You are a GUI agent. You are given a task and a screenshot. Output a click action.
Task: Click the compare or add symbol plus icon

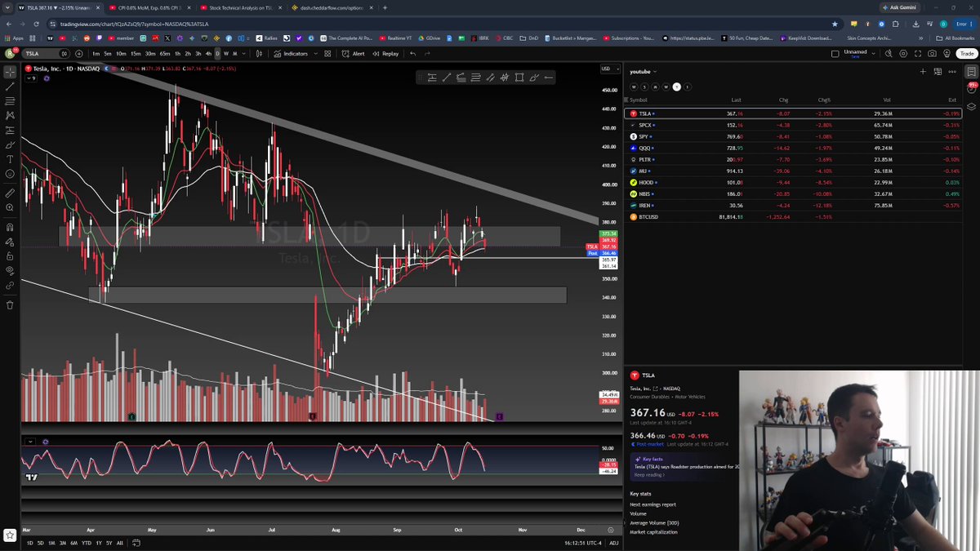78,54
